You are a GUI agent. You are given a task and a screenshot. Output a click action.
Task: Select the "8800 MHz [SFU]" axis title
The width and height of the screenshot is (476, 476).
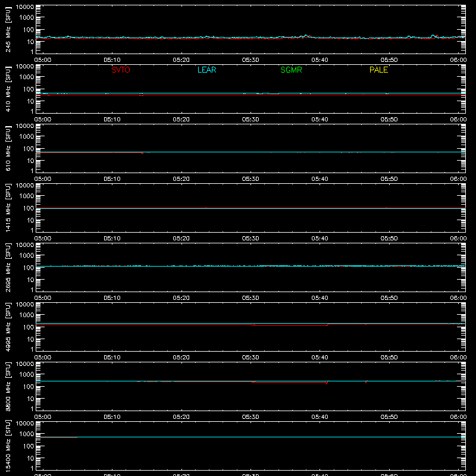click(x=8, y=386)
